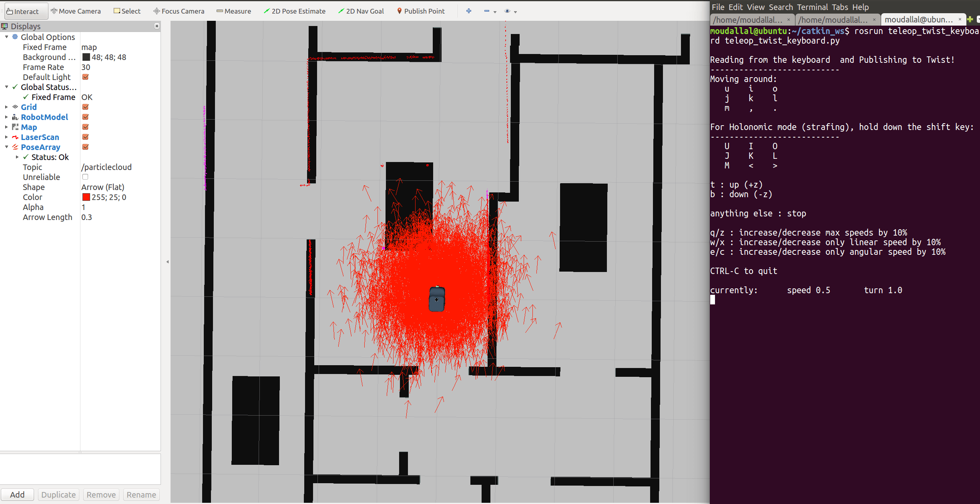This screenshot has height=504, width=980.
Task: Switch to the first terminal tab
Action: tap(747, 20)
